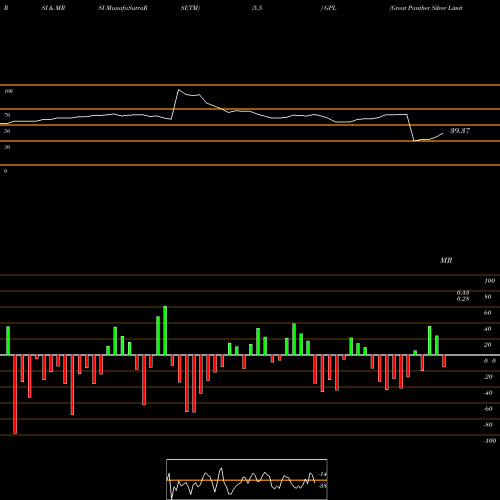
Task: Click the 0.28 value near MR panel
Action: [463, 299]
